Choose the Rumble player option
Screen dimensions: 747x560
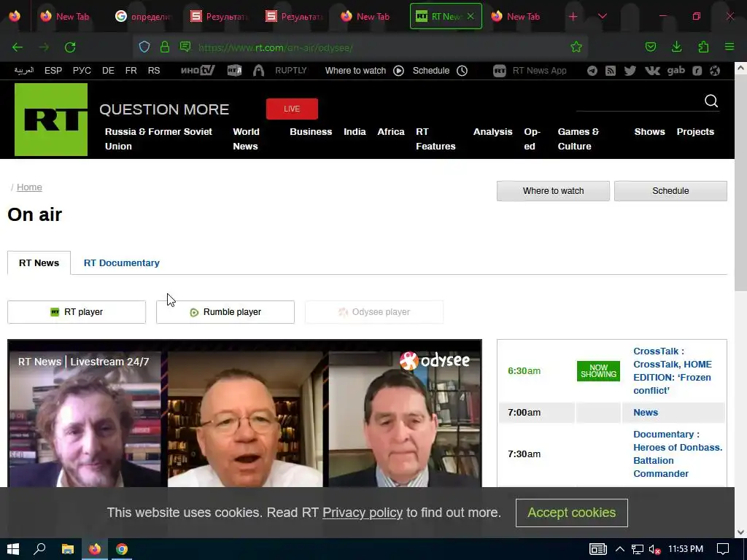(225, 312)
